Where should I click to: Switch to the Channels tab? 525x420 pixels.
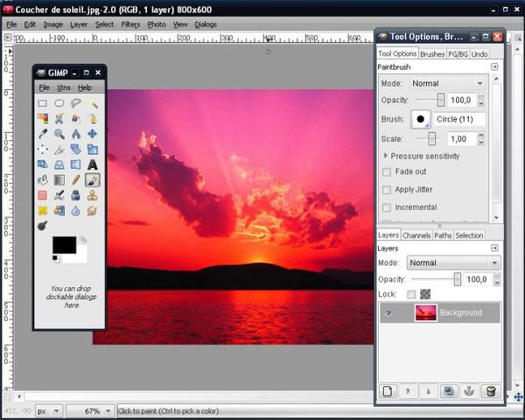pyautogui.click(x=416, y=235)
